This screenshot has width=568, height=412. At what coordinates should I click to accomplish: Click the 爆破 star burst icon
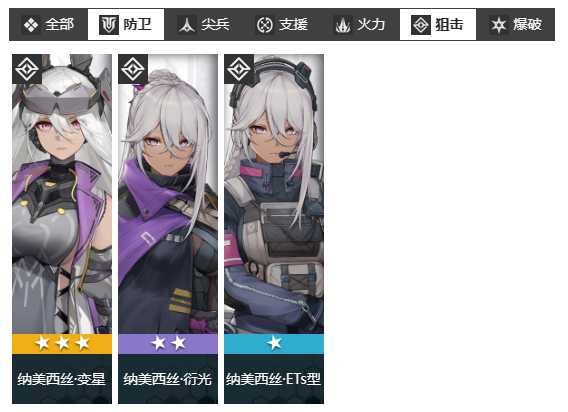498,25
